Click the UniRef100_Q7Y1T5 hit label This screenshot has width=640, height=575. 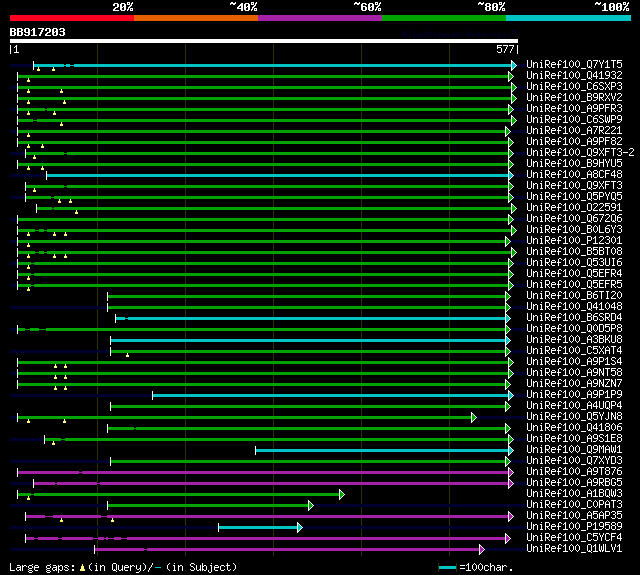click(x=574, y=64)
